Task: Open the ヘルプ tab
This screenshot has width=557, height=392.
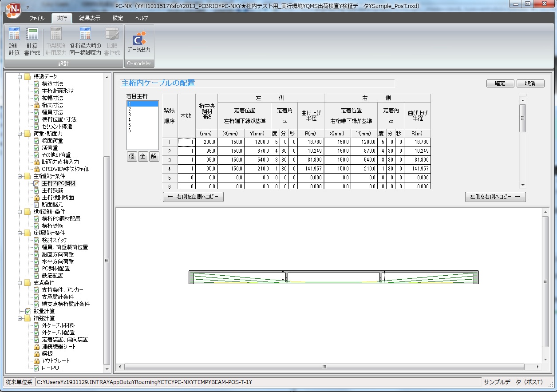Action: click(x=142, y=18)
